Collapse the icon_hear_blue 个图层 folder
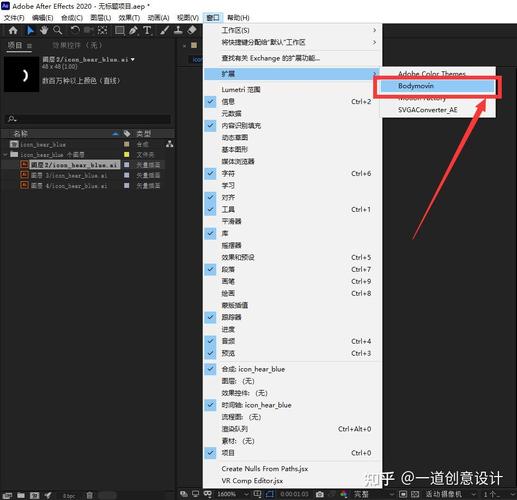Screen dimensions: 517x500 (x=6, y=155)
